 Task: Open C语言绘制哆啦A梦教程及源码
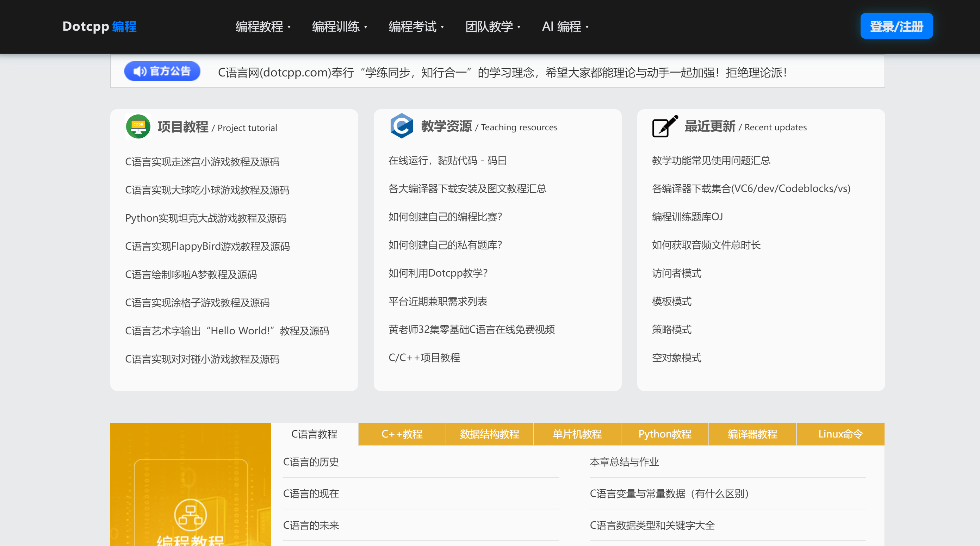191,274
